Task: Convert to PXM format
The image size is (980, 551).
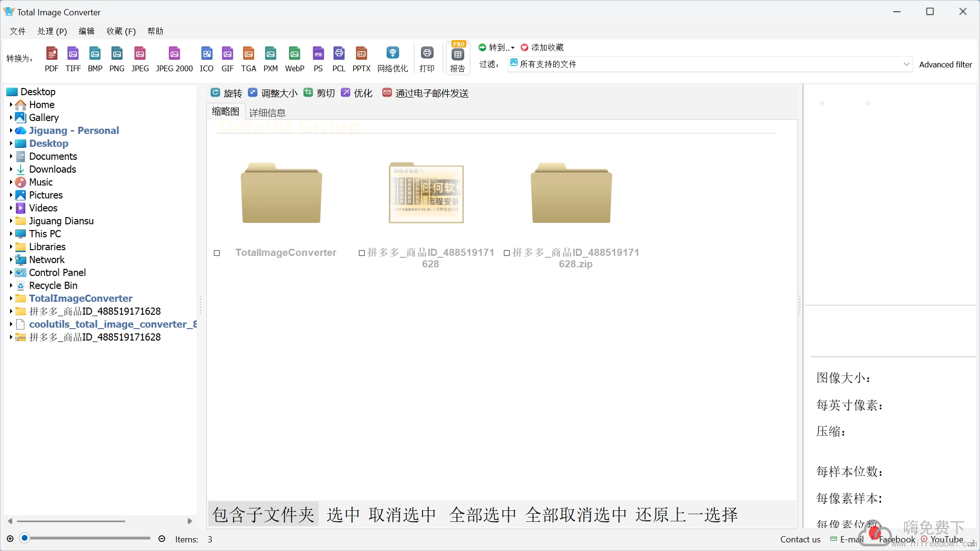Action: tap(271, 59)
